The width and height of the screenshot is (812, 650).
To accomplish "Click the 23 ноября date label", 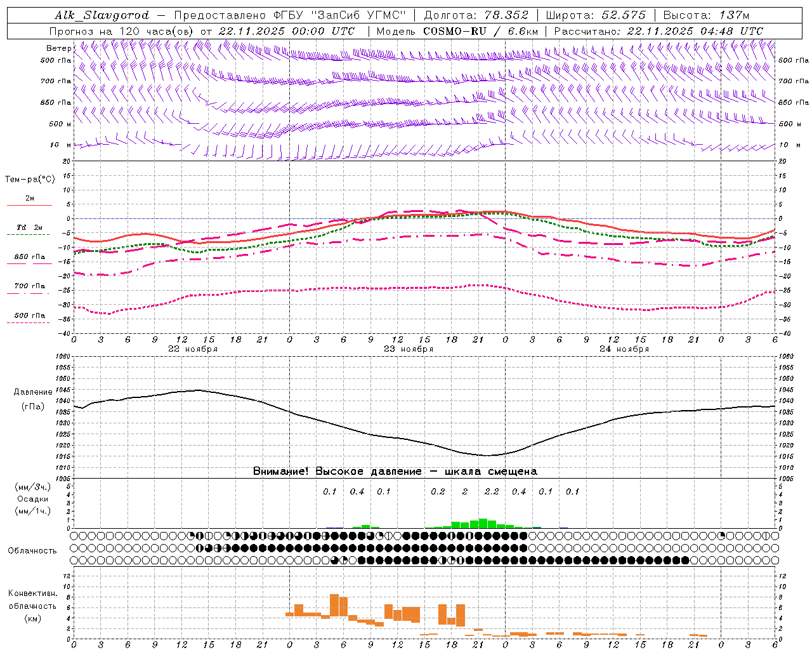I will pos(409,349).
